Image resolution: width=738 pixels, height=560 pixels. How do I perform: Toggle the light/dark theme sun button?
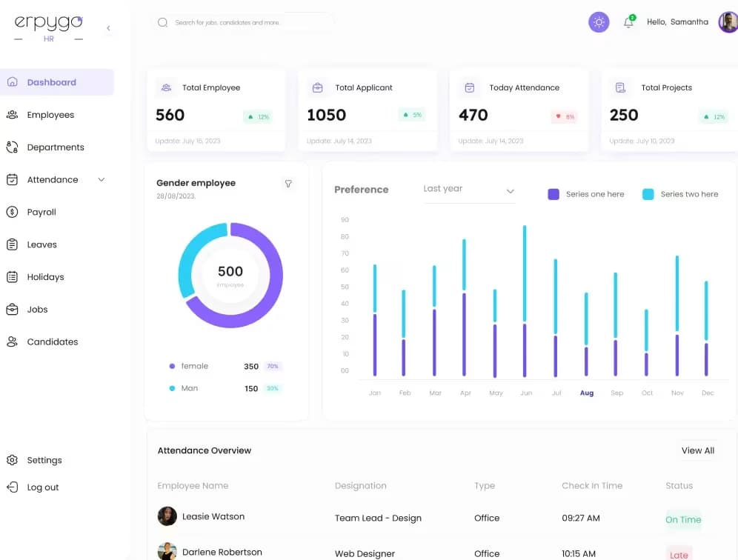(599, 22)
